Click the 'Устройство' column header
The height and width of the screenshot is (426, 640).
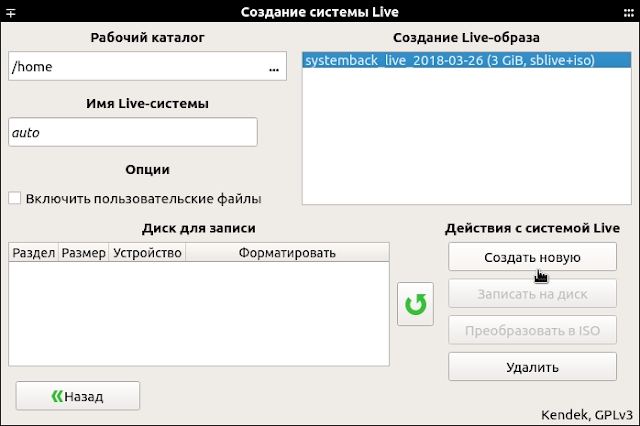pos(147,253)
